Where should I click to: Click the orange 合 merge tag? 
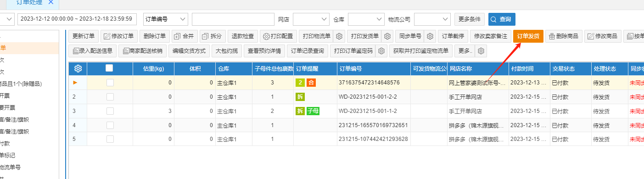(311, 83)
